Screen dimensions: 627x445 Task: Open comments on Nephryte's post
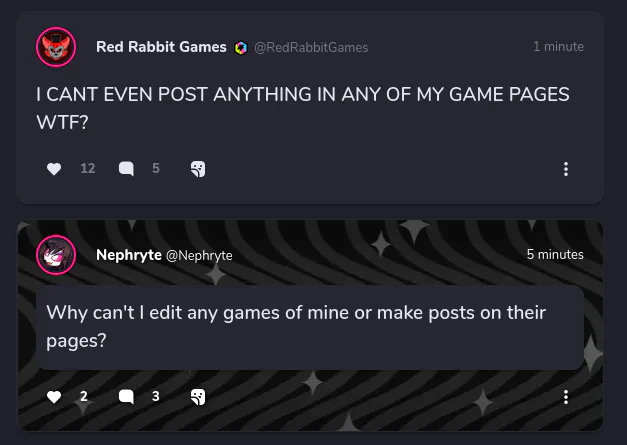coord(126,397)
